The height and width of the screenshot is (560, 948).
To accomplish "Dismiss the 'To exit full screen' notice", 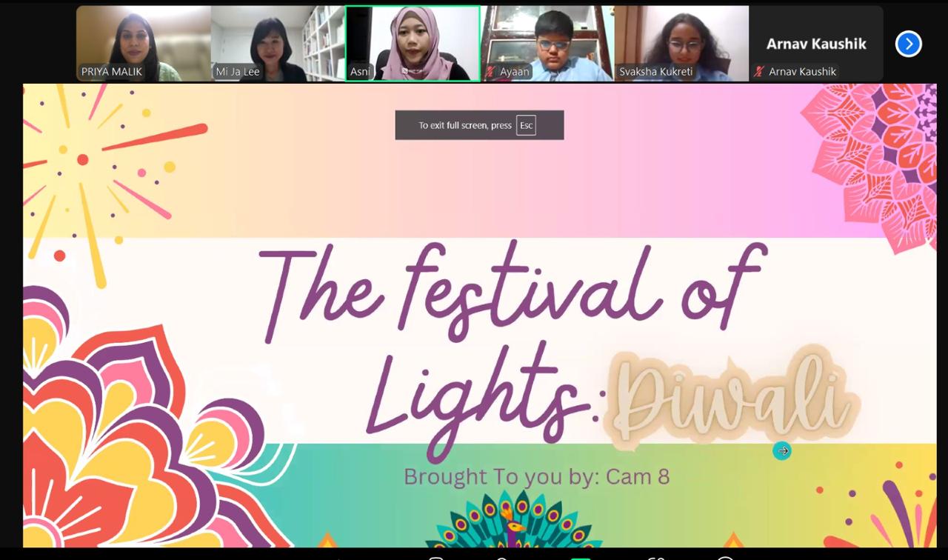I will (479, 125).
